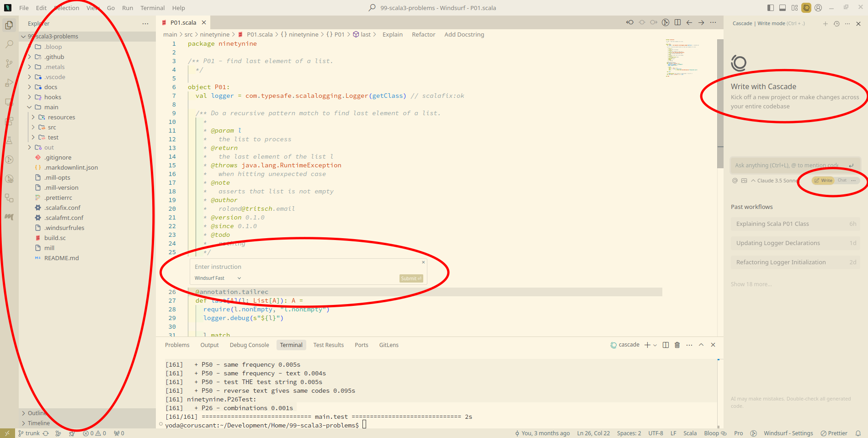Toggle the primary side bar visibility
The width and height of the screenshot is (868, 438).
click(x=771, y=8)
